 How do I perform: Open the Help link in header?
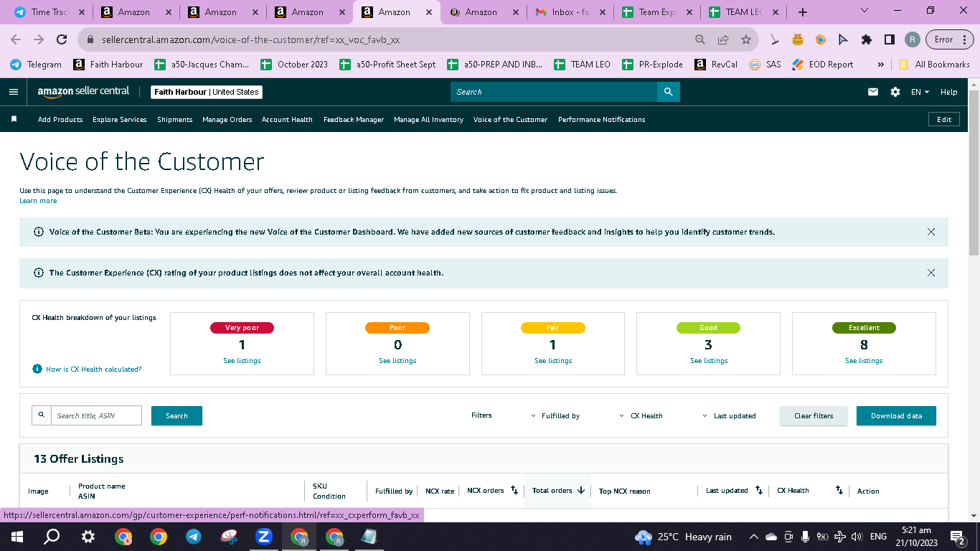[x=948, y=92]
